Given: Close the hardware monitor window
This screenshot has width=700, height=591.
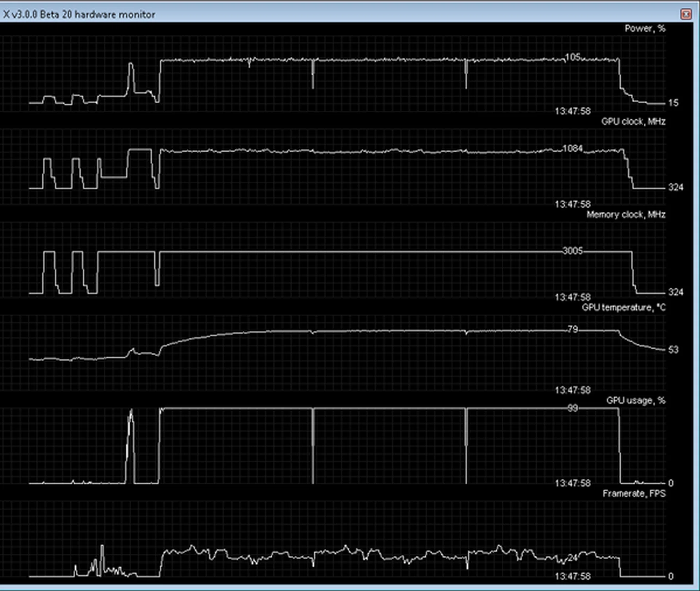Looking at the screenshot, I should click(686, 14).
